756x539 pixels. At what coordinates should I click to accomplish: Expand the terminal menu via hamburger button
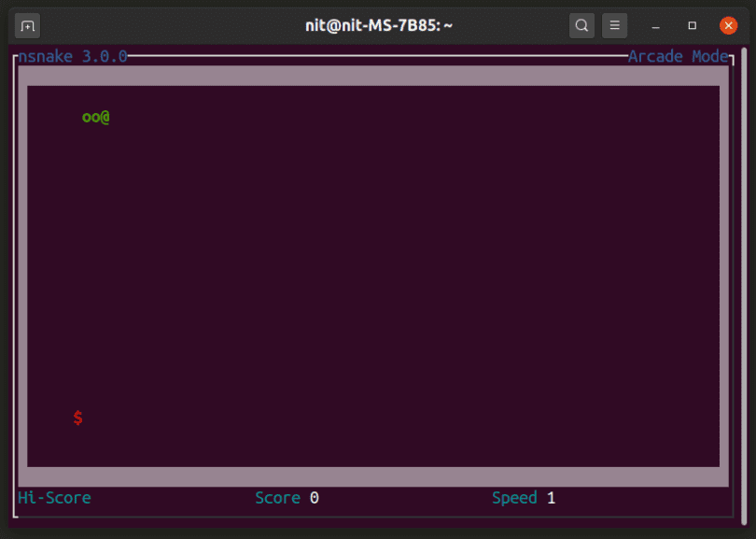[614, 25]
